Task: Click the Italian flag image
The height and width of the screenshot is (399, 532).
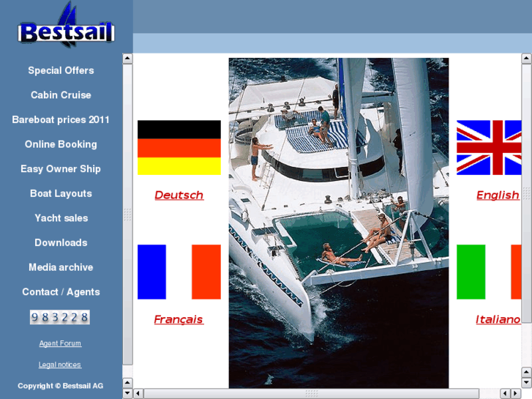Action: coord(489,272)
